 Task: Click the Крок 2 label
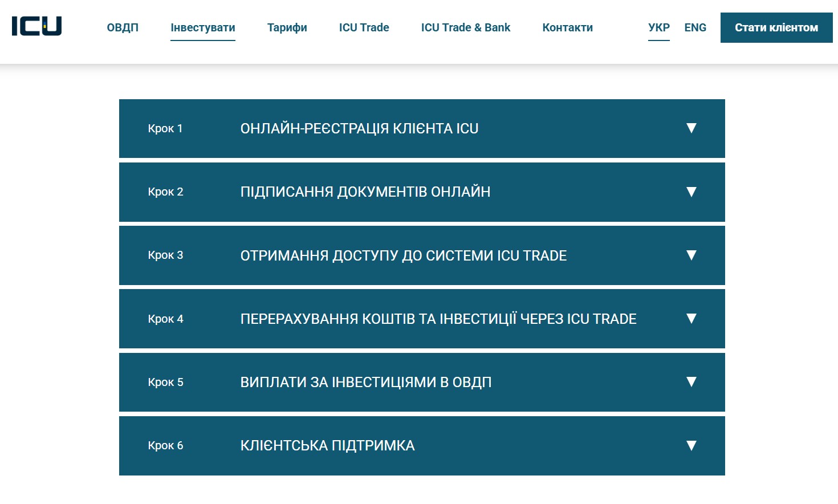[x=165, y=192]
